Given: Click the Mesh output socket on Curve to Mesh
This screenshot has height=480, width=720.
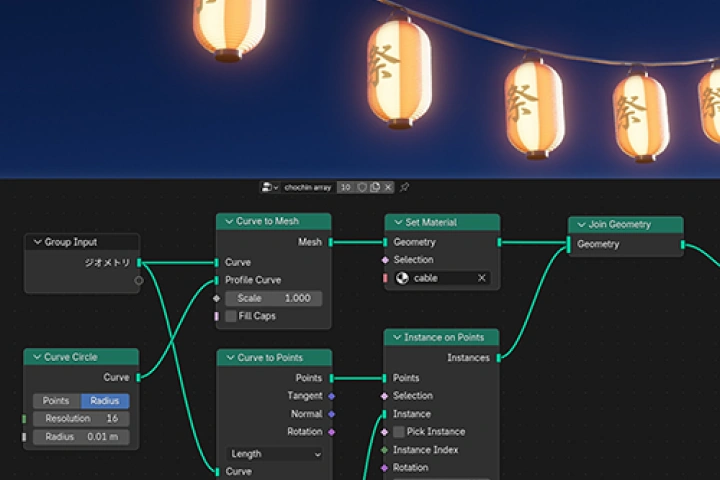Looking at the screenshot, I should click(x=331, y=242).
